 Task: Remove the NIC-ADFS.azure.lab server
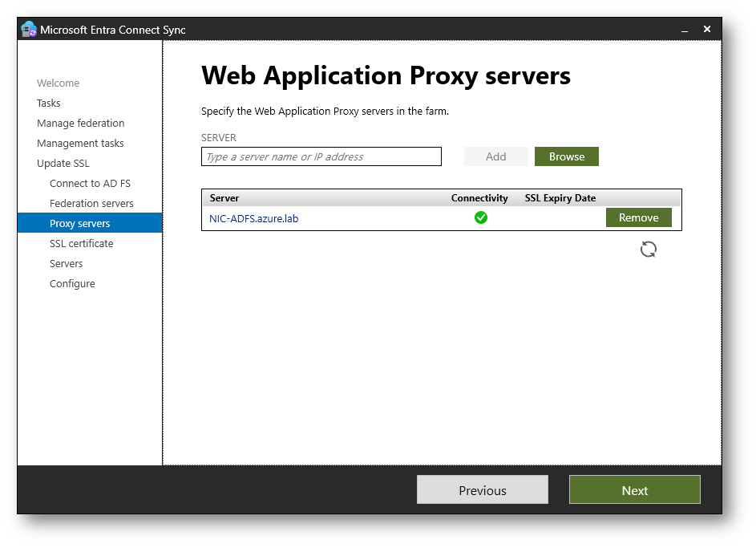[638, 217]
